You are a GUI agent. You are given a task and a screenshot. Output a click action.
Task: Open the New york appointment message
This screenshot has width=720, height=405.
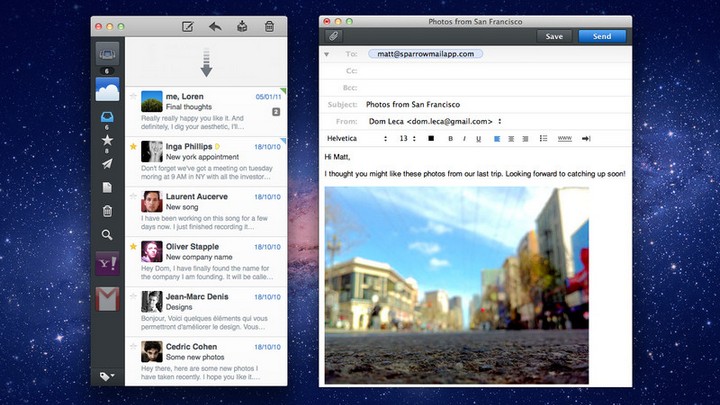[206, 162]
